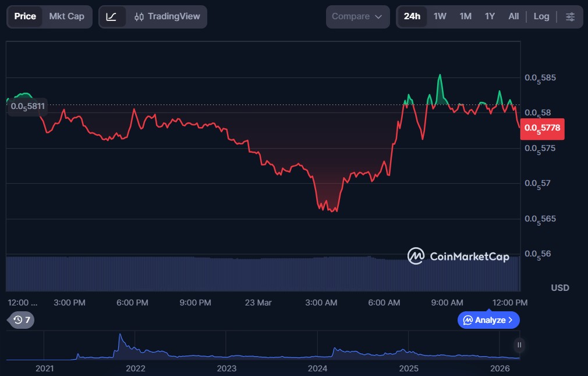Select the line chart view icon
The height and width of the screenshot is (376, 588).
point(112,17)
